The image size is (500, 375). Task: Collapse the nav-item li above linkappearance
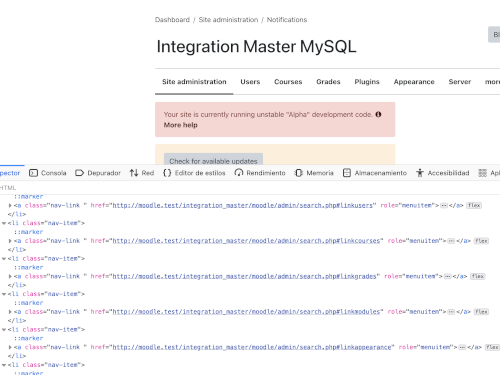(4, 329)
